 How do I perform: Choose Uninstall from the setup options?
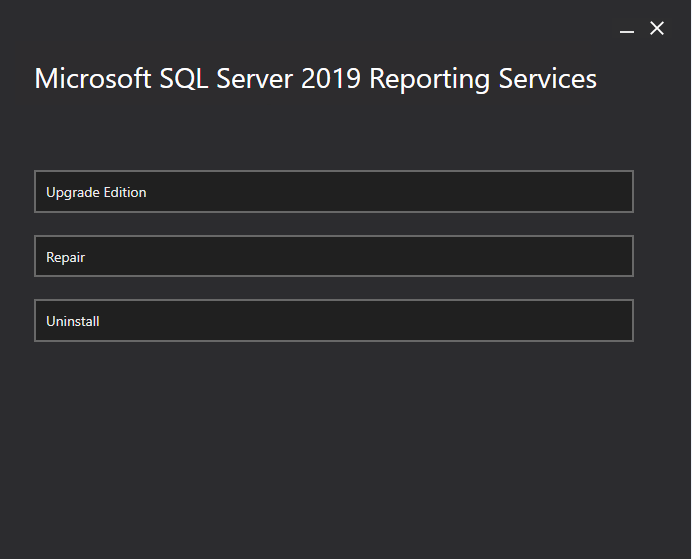[x=333, y=321]
